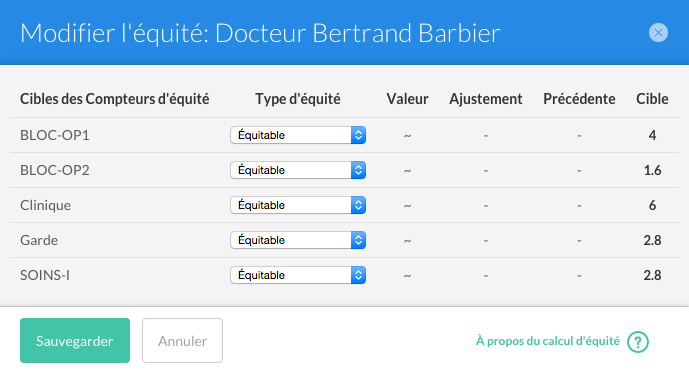The width and height of the screenshot is (689, 374).
Task: Open BLOC-OP2 equity type dropdown
Action: tap(298, 170)
